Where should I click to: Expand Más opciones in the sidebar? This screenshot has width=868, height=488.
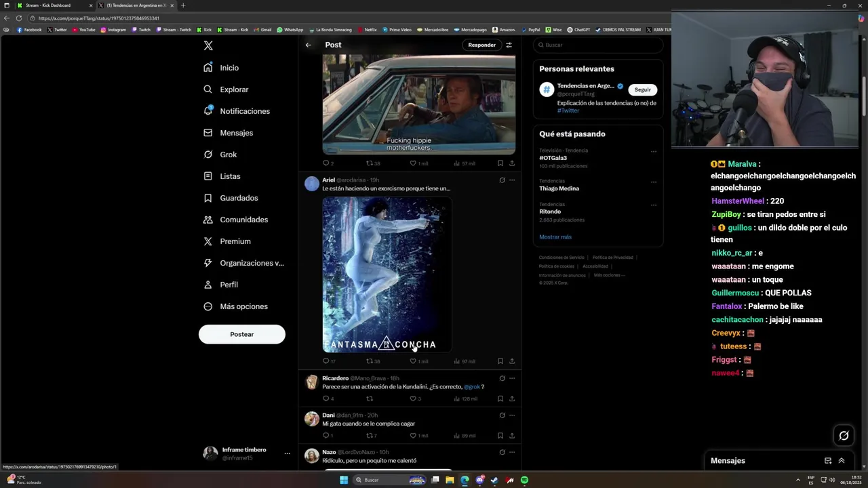pos(236,306)
